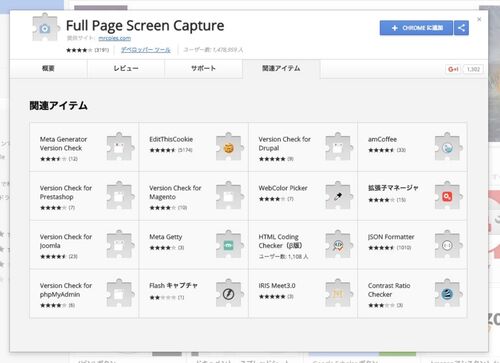
Task: Switch to the レビュー tab
Action: click(x=126, y=69)
